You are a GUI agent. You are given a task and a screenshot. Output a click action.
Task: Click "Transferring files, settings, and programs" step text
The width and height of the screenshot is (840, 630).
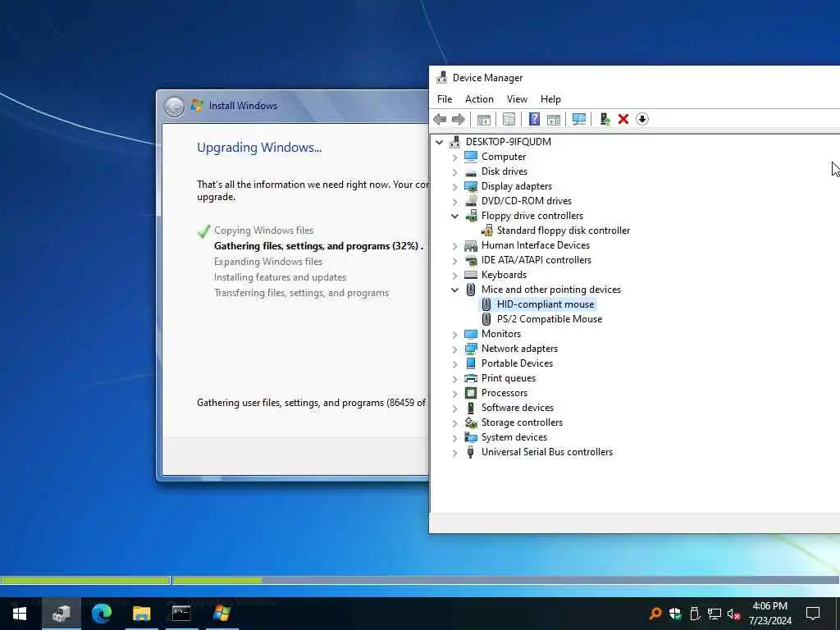tap(301, 293)
